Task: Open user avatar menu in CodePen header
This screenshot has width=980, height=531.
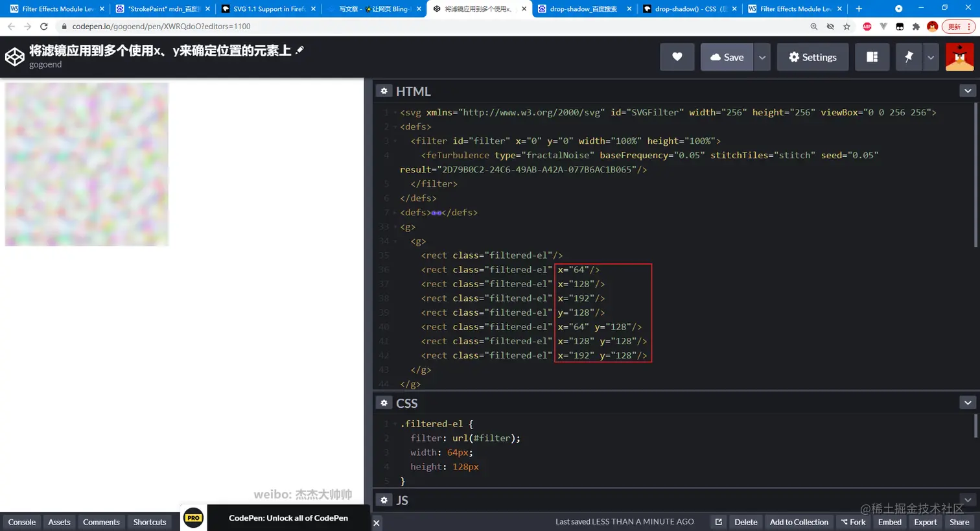Action: [x=959, y=57]
